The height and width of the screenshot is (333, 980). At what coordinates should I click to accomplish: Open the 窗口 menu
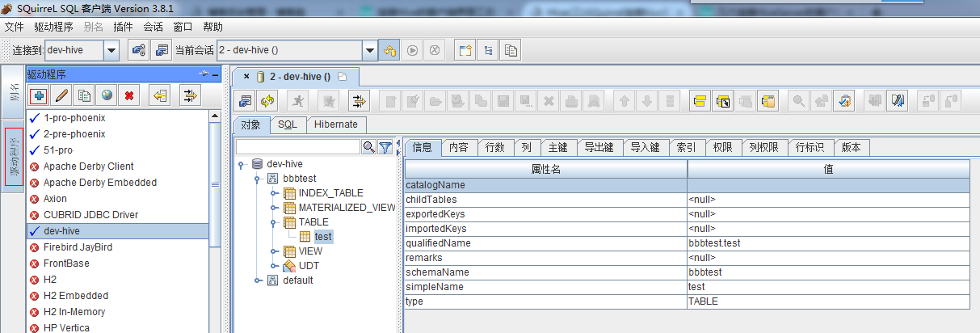(183, 27)
